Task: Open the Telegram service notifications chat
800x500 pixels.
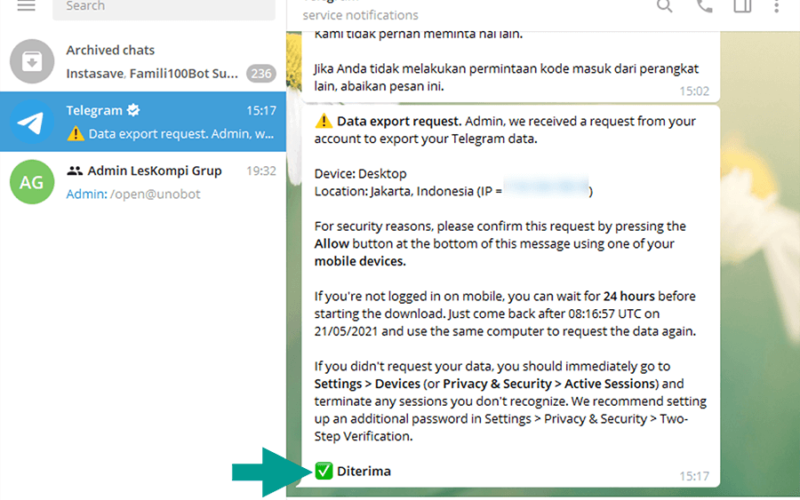Action: point(143,121)
